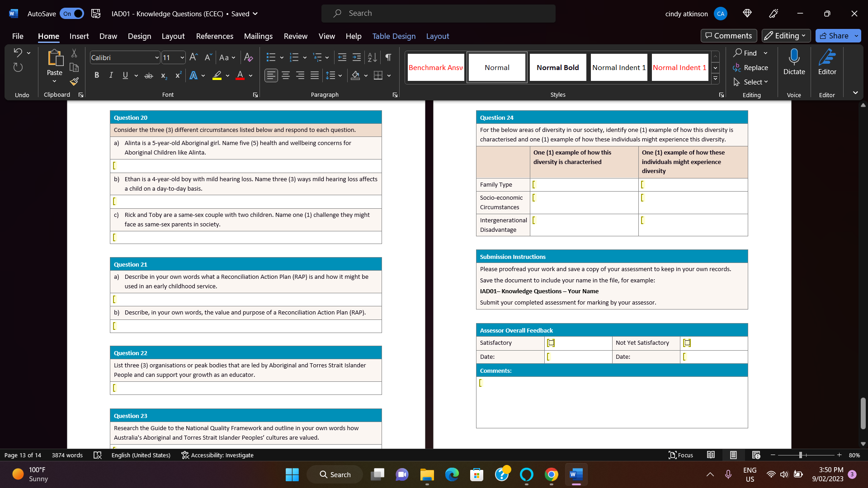The height and width of the screenshot is (488, 868).
Task: Click the Format Painter icon
Action: pyautogui.click(x=74, y=82)
